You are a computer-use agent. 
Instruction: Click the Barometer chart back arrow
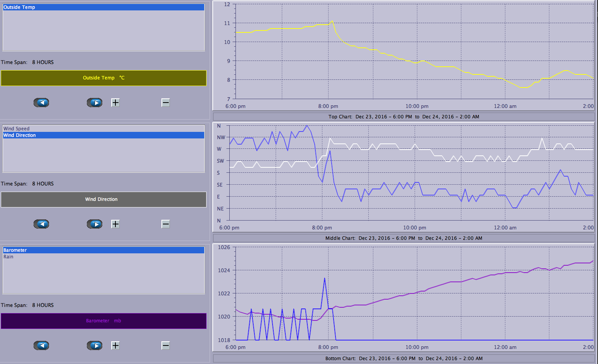(x=41, y=345)
